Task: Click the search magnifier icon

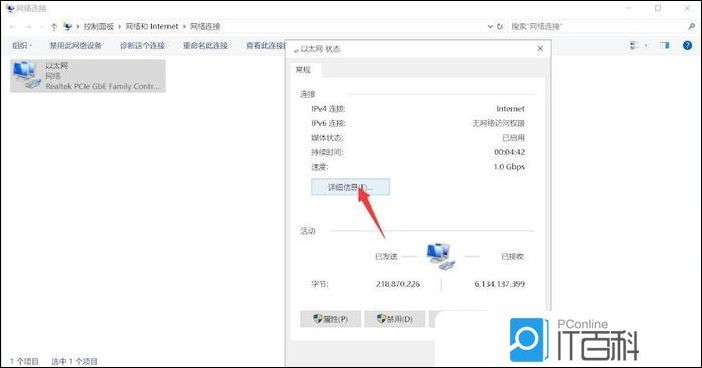Action: pyautogui.click(x=692, y=26)
